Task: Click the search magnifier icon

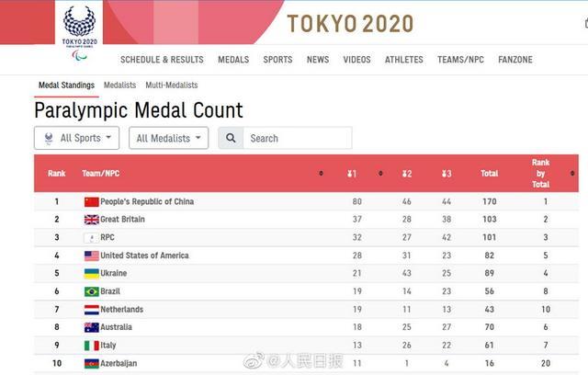Action: [x=231, y=138]
